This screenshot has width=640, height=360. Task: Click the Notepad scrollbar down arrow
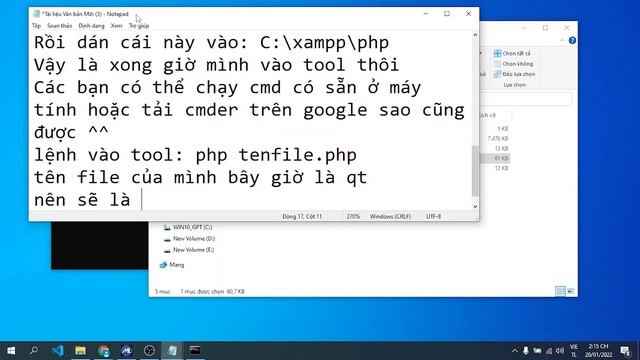475,207
